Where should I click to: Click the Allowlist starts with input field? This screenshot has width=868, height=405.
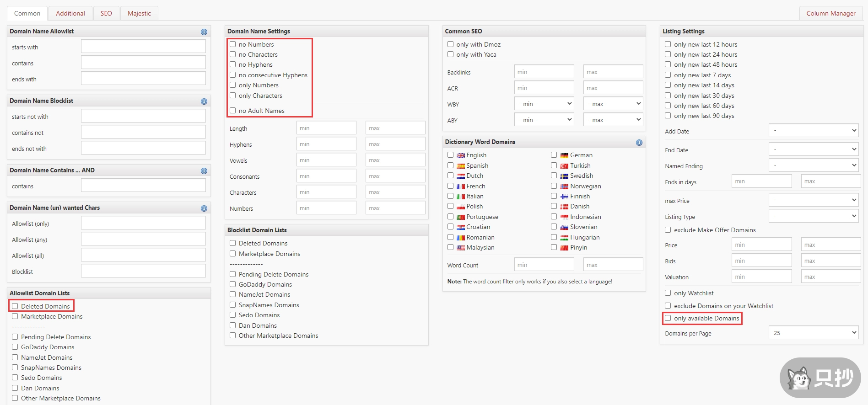tap(143, 47)
